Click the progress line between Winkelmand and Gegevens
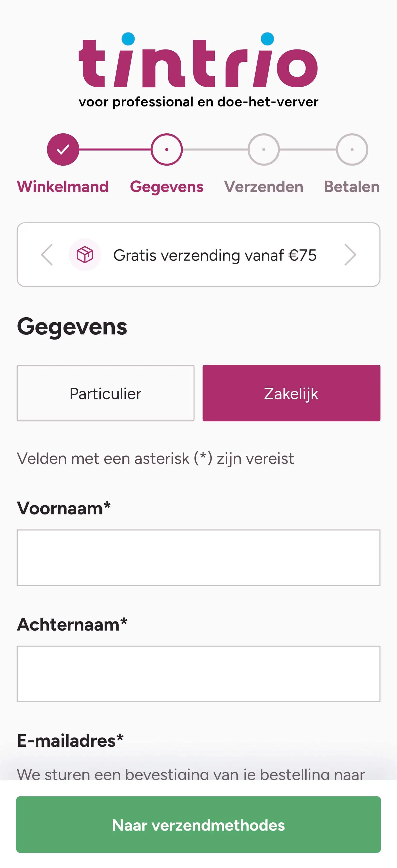 tap(114, 149)
